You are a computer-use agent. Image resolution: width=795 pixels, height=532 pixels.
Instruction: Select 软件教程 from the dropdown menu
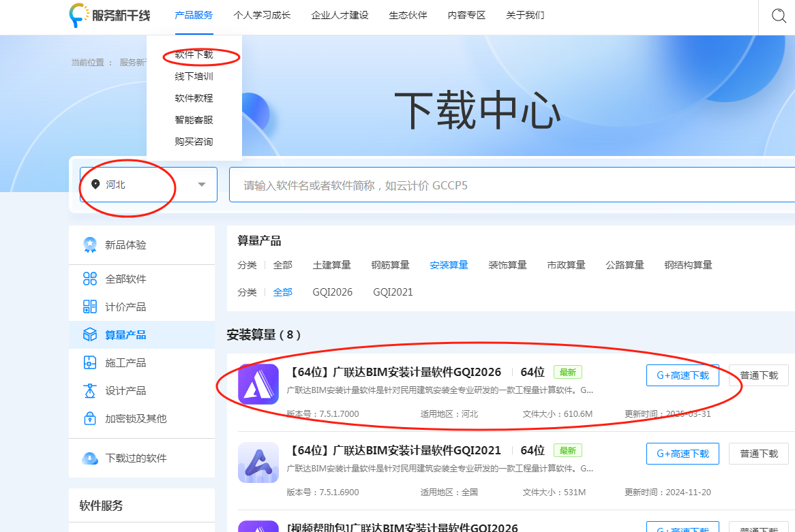point(194,98)
